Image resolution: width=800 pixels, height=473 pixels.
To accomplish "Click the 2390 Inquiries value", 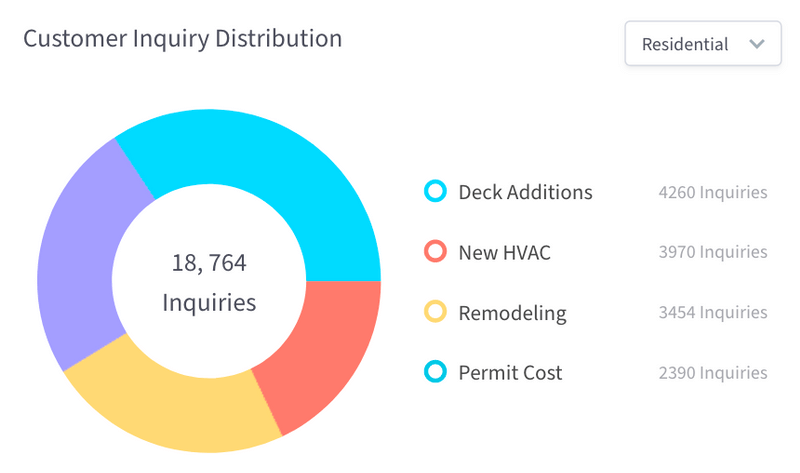I will [x=713, y=373].
